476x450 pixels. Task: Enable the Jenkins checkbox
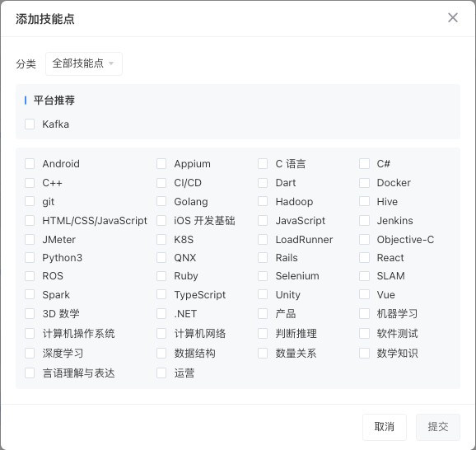pyautogui.click(x=364, y=220)
